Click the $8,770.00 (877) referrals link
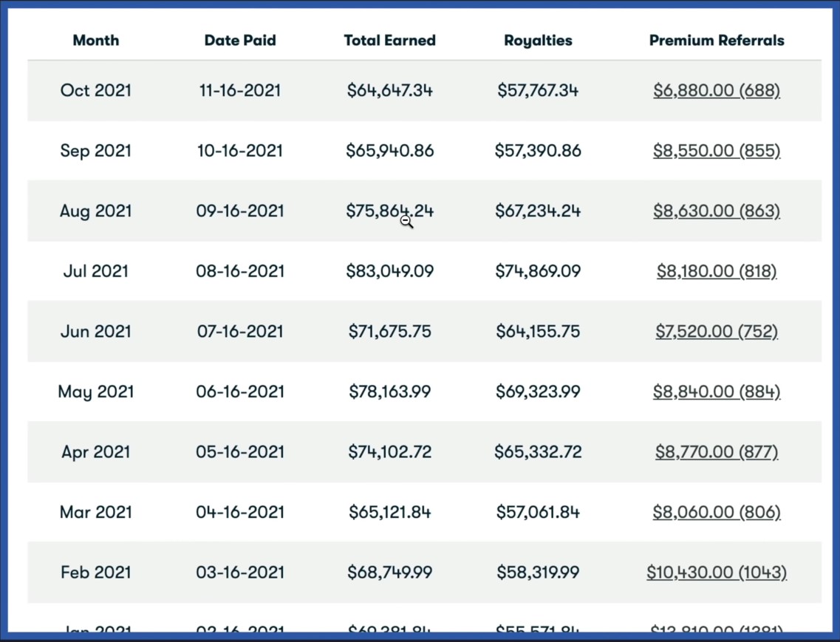The image size is (840, 642). [717, 452]
